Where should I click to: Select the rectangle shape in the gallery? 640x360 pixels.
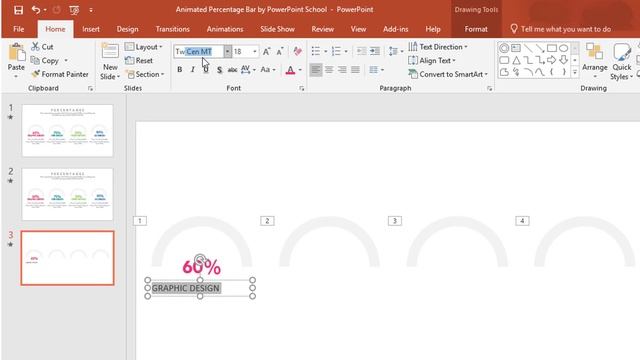coord(551,48)
